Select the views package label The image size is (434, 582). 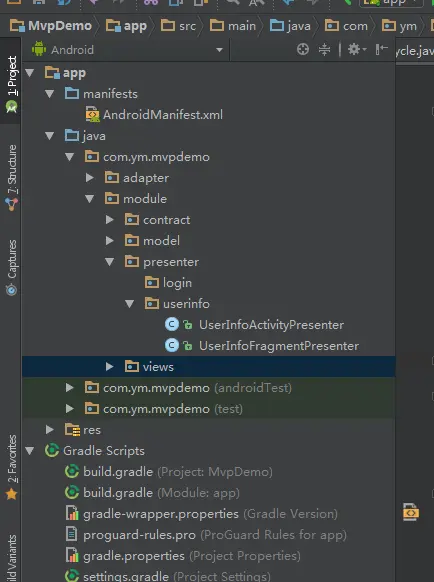click(158, 367)
